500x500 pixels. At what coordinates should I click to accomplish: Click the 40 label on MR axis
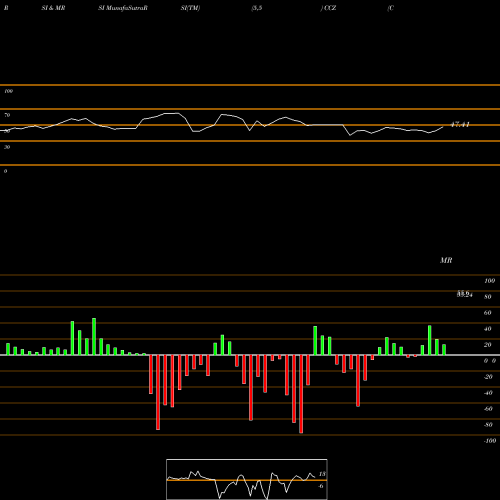(x=488, y=329)
